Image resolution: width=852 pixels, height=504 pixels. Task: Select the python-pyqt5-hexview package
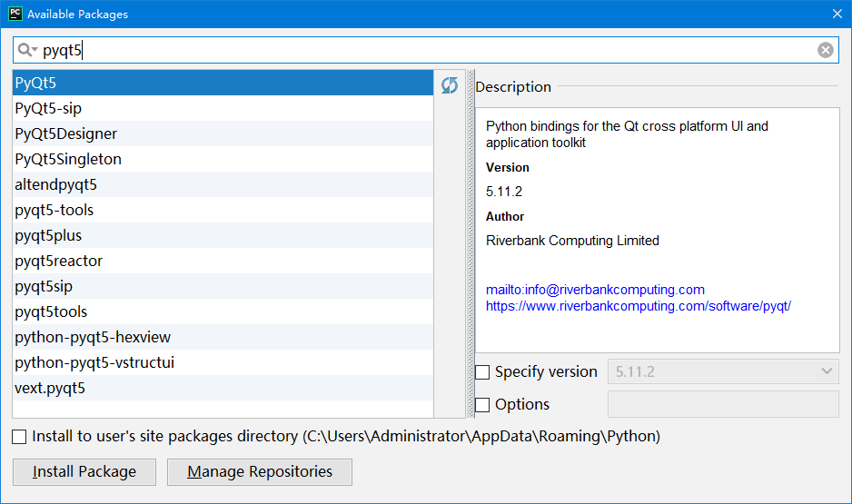(x=223, y=337)
